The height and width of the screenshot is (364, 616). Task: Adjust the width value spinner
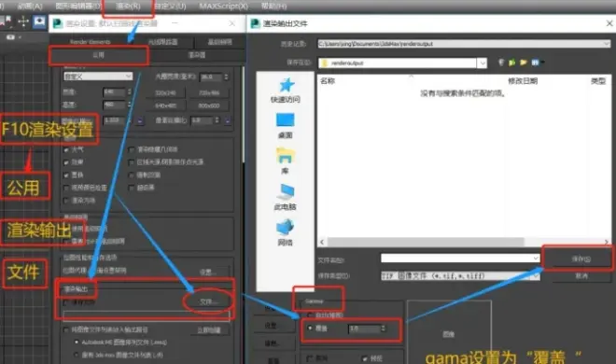[x=129, y=91]
